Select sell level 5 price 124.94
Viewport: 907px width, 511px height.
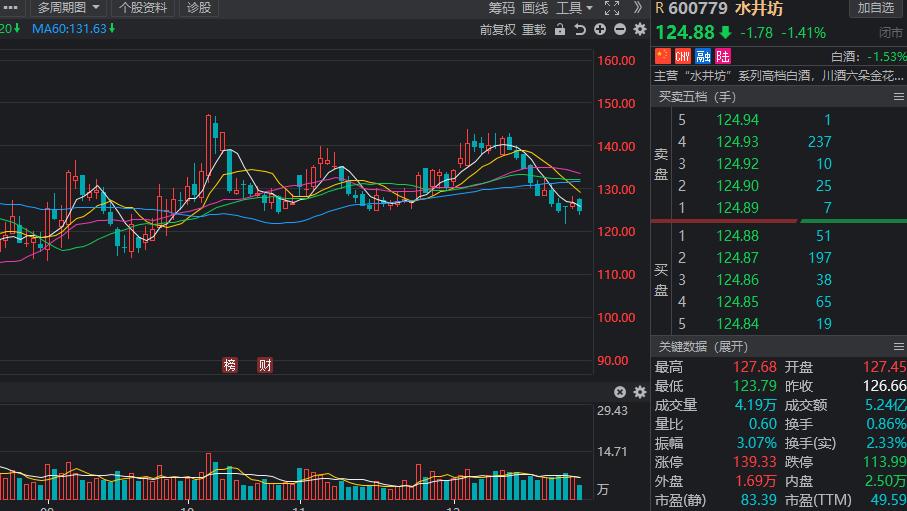738,120
